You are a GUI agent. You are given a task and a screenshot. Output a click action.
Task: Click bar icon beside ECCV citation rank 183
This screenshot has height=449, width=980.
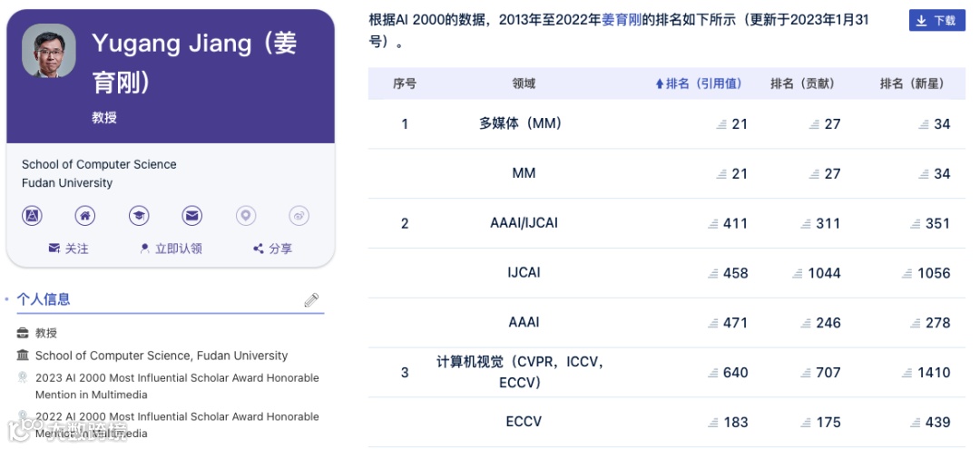(x=713, y=423)
